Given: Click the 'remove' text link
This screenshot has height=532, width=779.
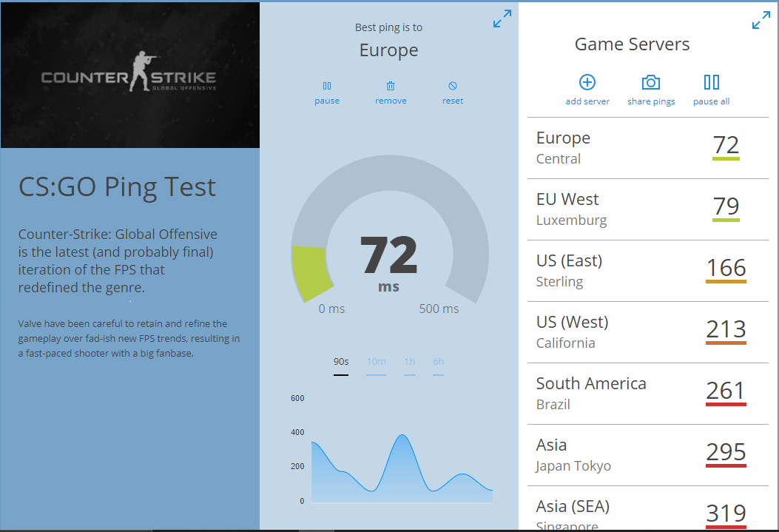Looking at the screenshot, I should click(391, 101).
